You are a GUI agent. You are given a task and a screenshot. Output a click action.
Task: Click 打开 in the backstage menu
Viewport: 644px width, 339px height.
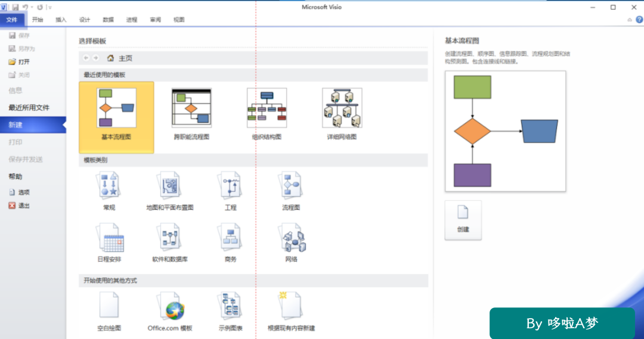[x=19, y=62]
